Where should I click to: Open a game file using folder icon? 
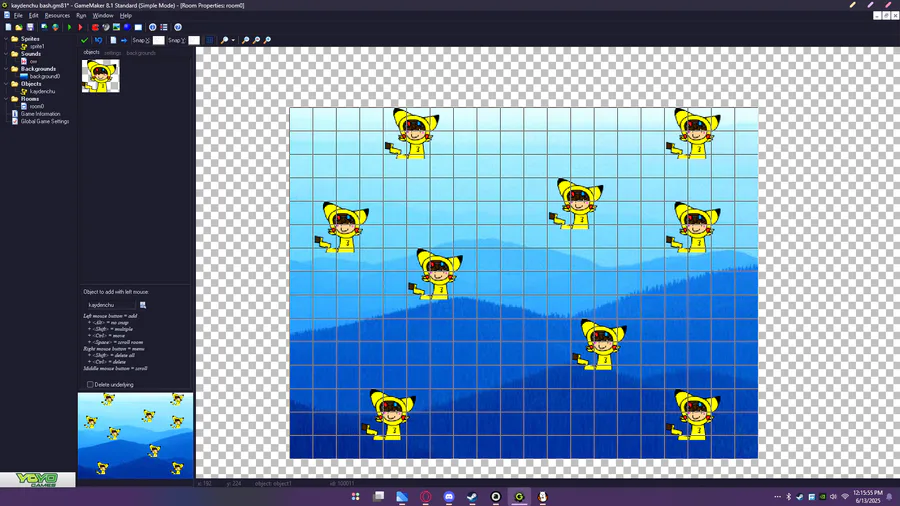19,27
